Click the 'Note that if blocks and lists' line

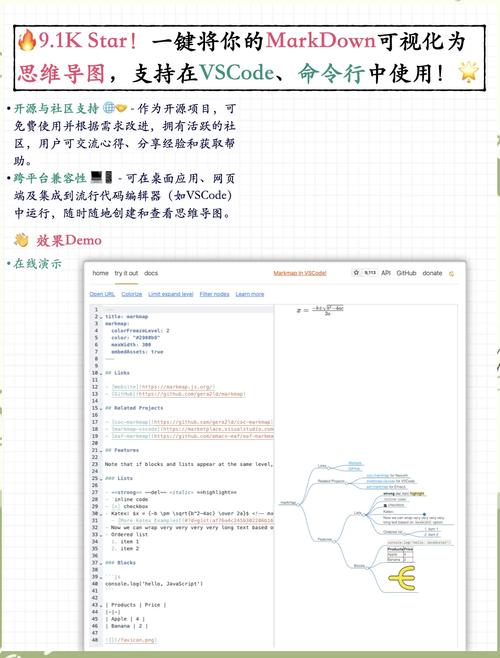[189, 465]
